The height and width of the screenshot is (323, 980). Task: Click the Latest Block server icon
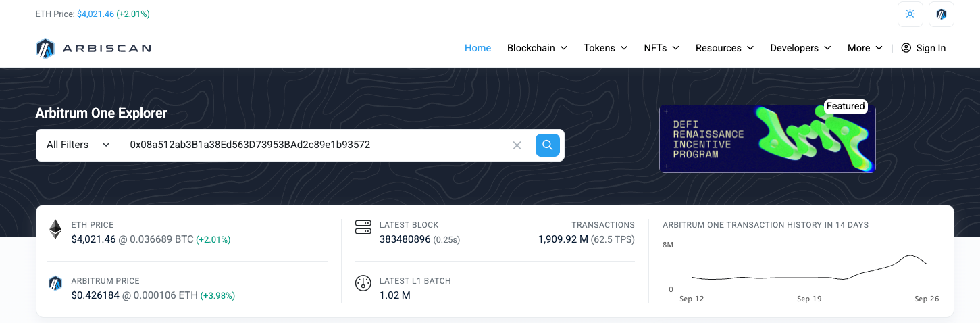click(x=363, y=228)
